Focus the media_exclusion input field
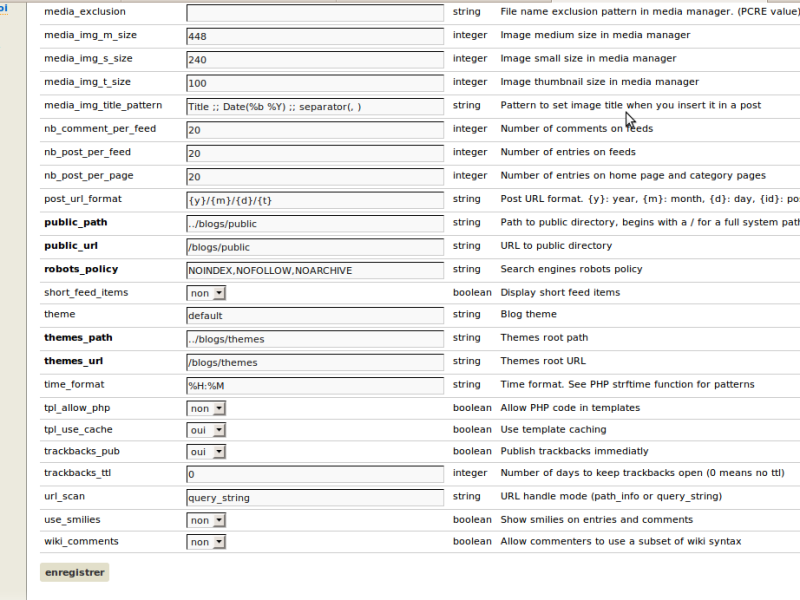Image resolution: width=800 pixels, height=600 pixels. pyautogui.click(x=315, y=13)
